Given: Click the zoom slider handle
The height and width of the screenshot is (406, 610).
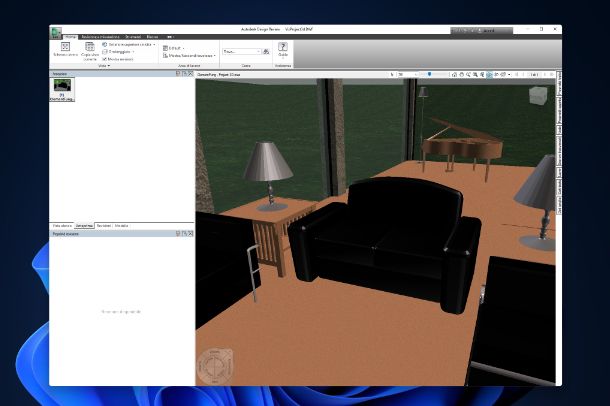Looking at the screenshot, I should (x=429, y=74).
